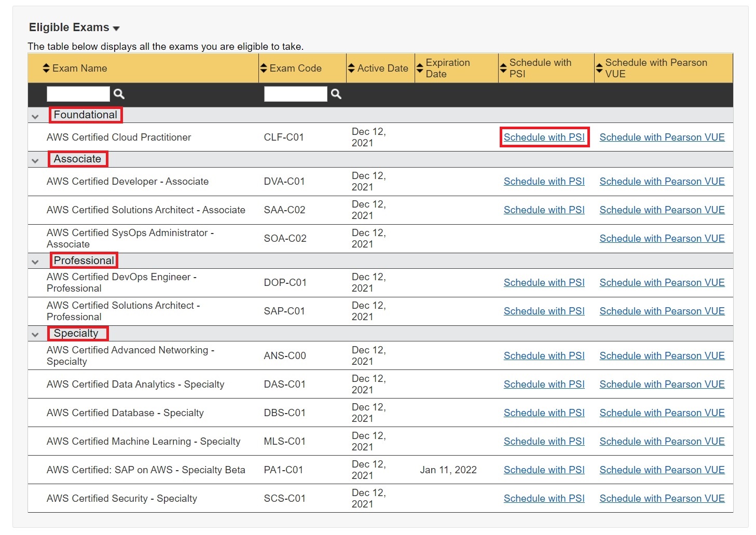
Task: Collapse the Professional group chevron
Action: [35, 262]
